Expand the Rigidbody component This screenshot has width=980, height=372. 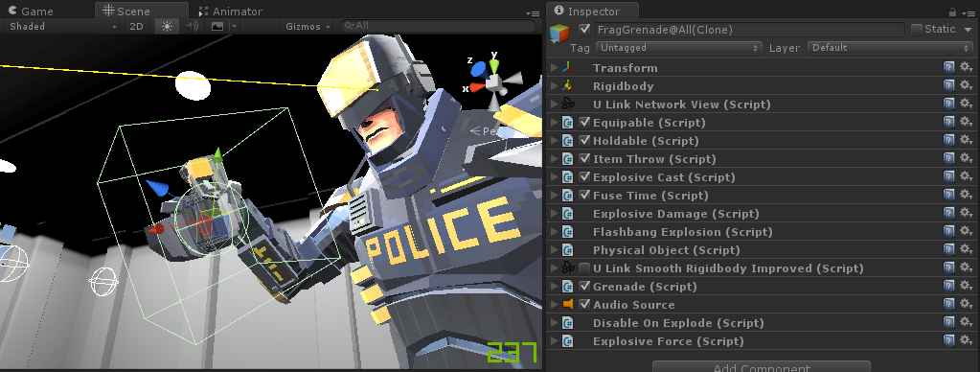[554, 85]
